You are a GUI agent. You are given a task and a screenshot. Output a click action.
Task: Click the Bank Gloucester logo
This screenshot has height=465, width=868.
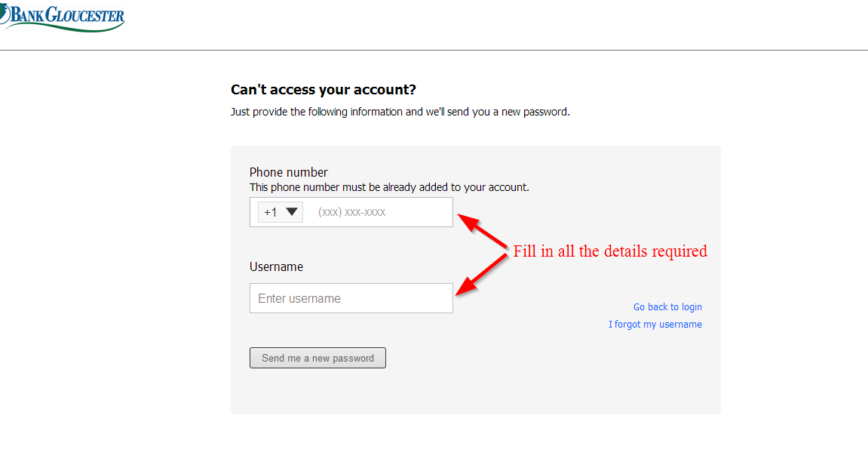[62, 17]
